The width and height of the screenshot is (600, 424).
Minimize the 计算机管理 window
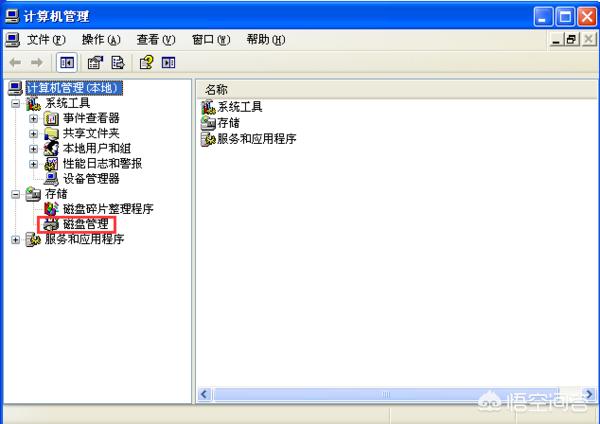point(543,17)
